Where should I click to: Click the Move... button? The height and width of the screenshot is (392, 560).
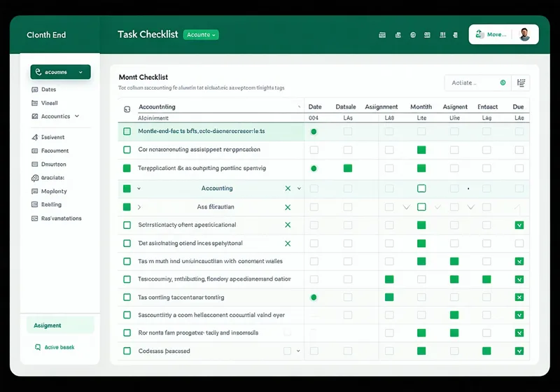(491, 34)
